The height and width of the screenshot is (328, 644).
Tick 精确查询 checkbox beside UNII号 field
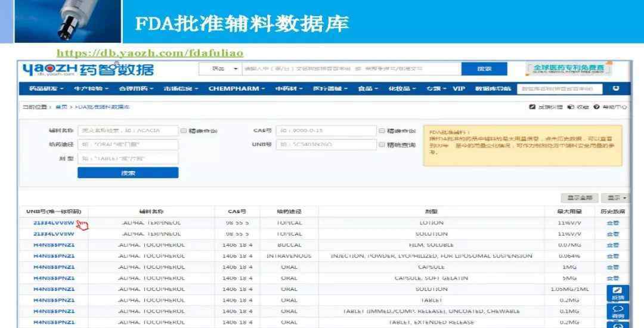[382, 144]
